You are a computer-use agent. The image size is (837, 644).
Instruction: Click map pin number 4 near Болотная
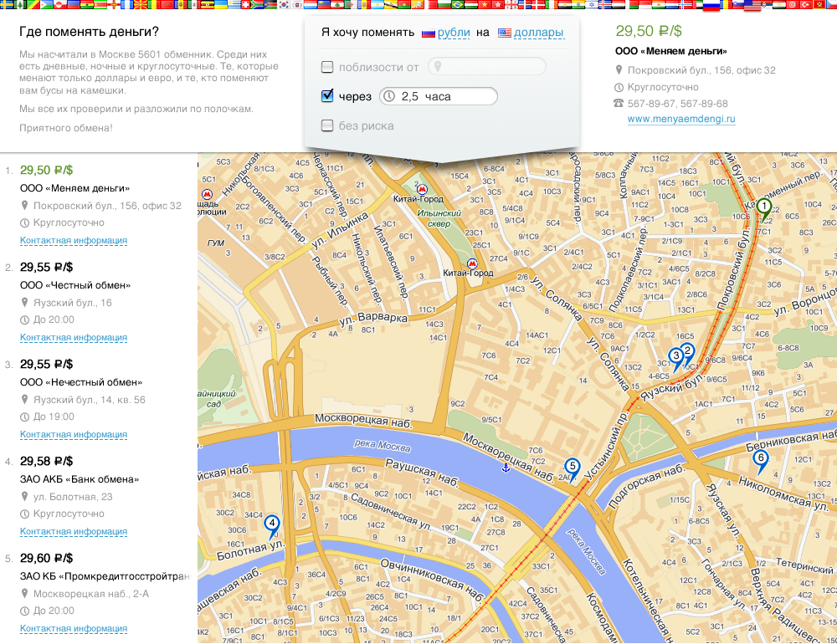[271, 524]
